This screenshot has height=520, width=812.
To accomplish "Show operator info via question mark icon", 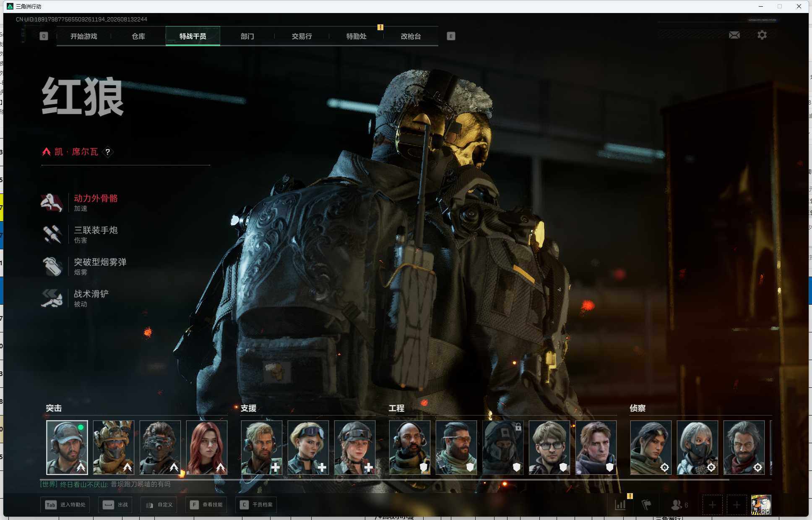I will [x=108, y=152].
